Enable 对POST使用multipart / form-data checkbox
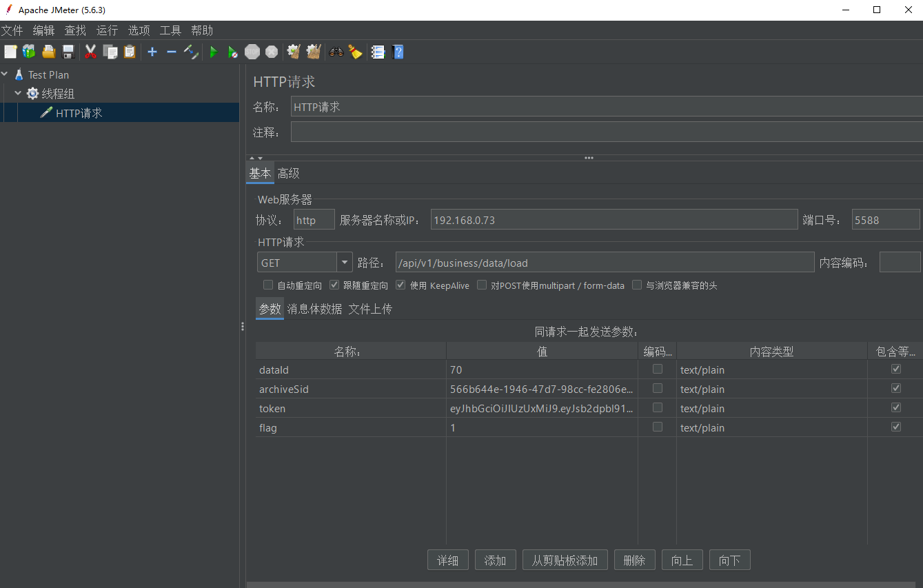Image resolution: width=923 pixels, height=588 pixels. point(482,285)
